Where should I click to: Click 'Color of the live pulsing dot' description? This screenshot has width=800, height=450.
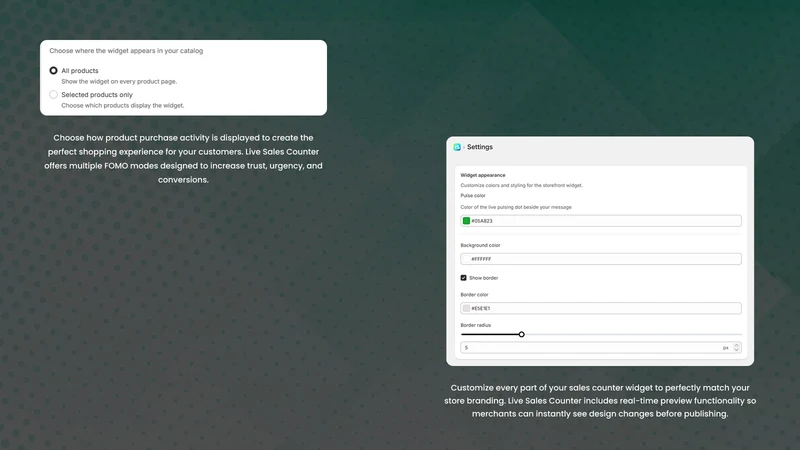click(x=516, y=207)
